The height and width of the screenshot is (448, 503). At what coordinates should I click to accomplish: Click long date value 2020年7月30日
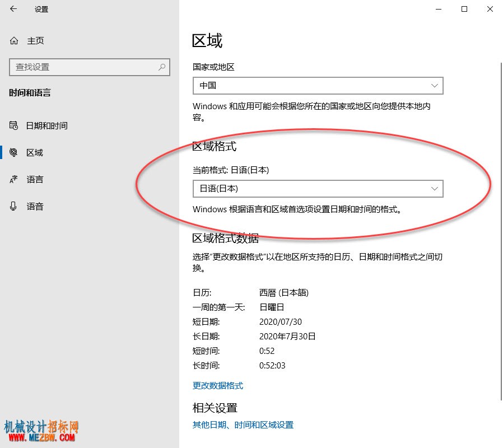pos(287,337)
